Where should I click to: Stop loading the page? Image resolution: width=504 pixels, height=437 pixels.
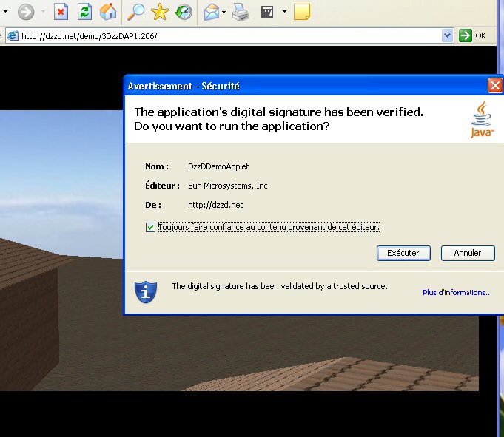click(x=61, y=12)
